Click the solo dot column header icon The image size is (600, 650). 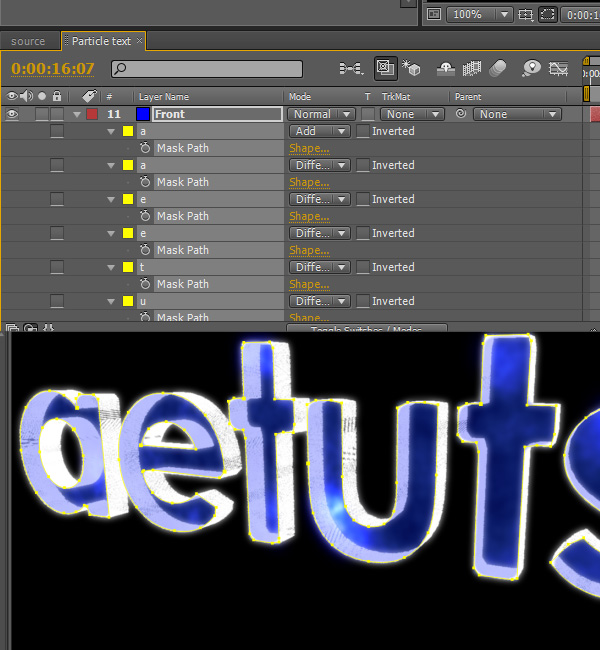pos(42,97)
